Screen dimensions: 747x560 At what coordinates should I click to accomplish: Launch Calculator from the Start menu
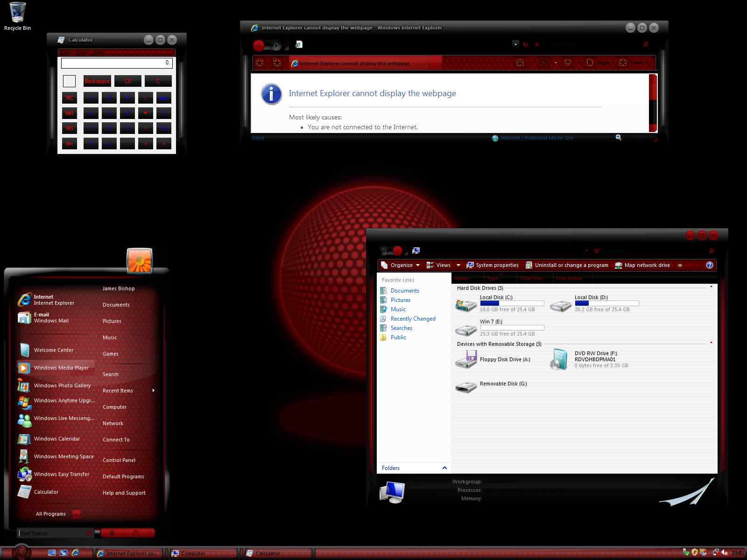[x=55, y=492]
